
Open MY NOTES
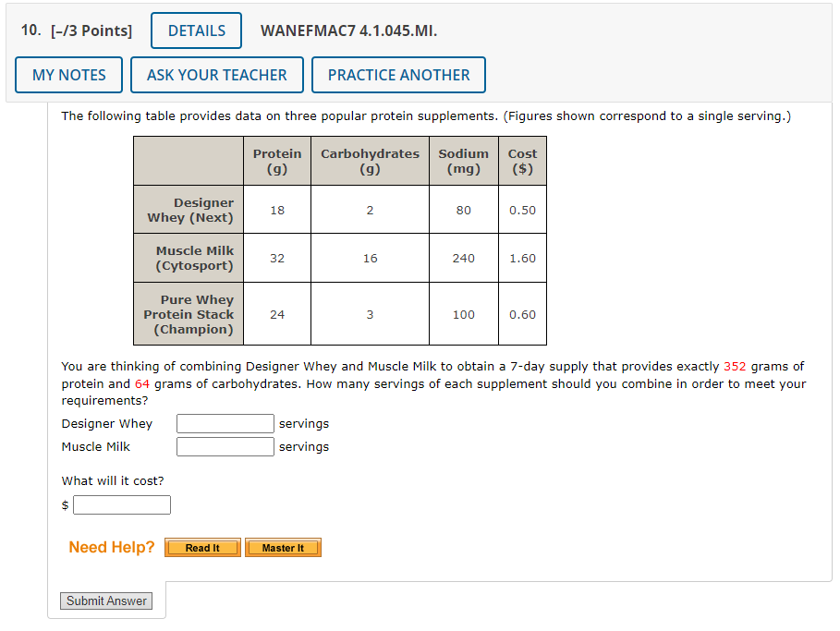coord(68,74)
